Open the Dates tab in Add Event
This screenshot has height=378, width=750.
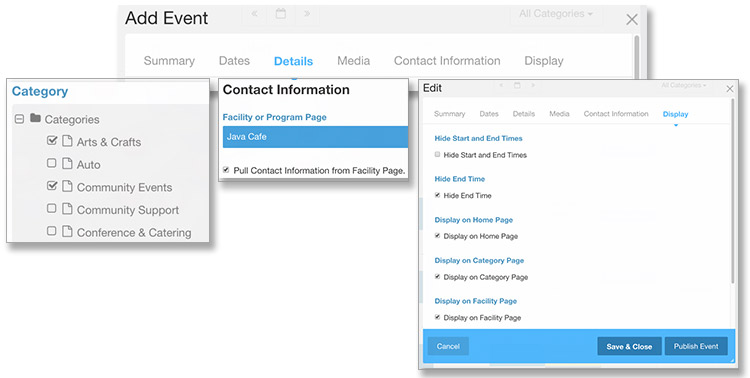(234, 61)
